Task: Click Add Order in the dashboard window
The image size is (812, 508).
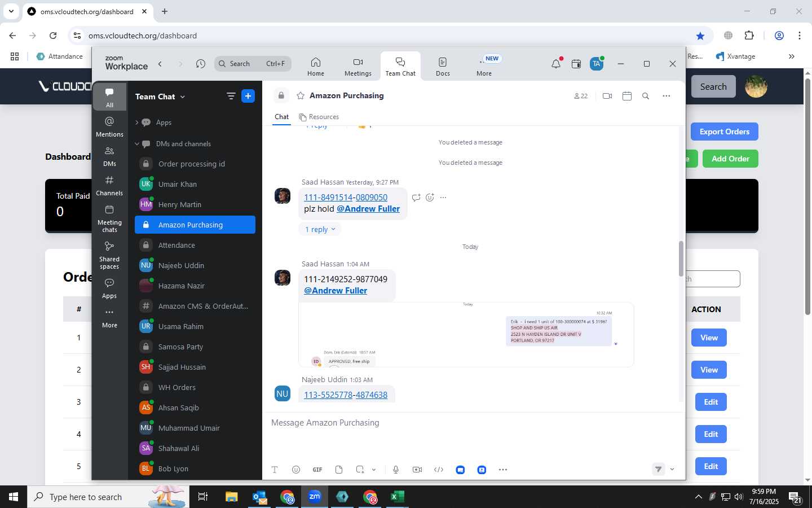Action: [730, 159]
